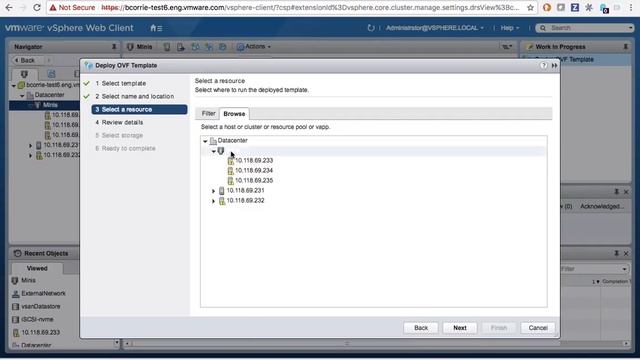This screenshot has height=360, width=640.
Task: Click Back in the Navigator
Action: [25, 60]
